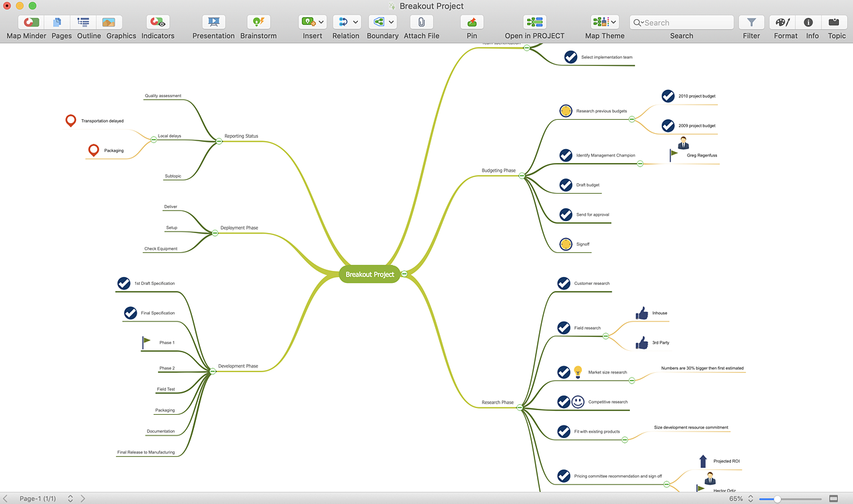Image resolution: width=853 pixels, height=504 pixels.
Task: Click the checkmark on Draft budget
Action: [566, 185]
